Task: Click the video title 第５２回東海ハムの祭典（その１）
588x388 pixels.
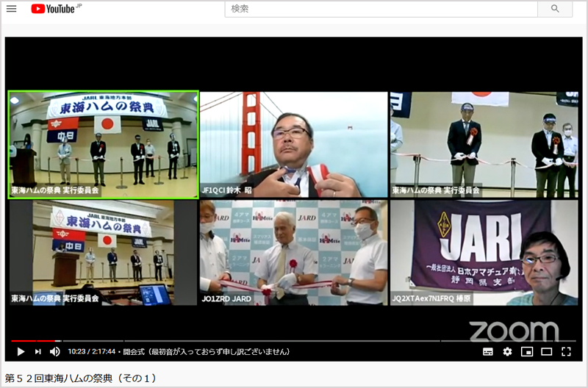Action: point(80,378)
